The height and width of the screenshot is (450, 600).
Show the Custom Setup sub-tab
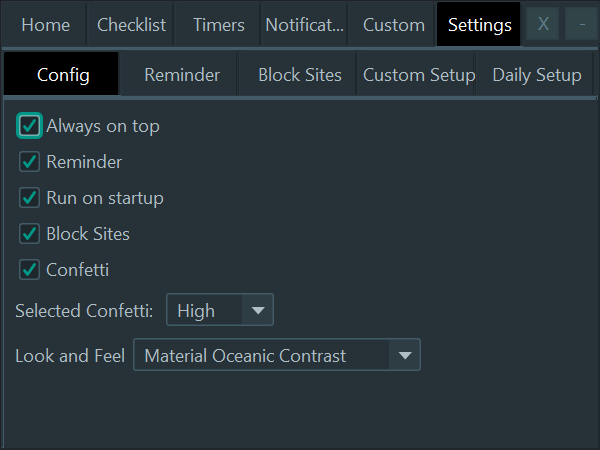point(418,75)
